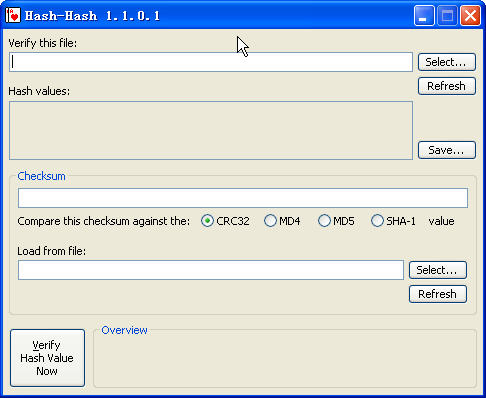This screenshot has width=486, height=398.
Task: Click the Hash-Hash app icon in title bar
Action: (x=13, y=15)
